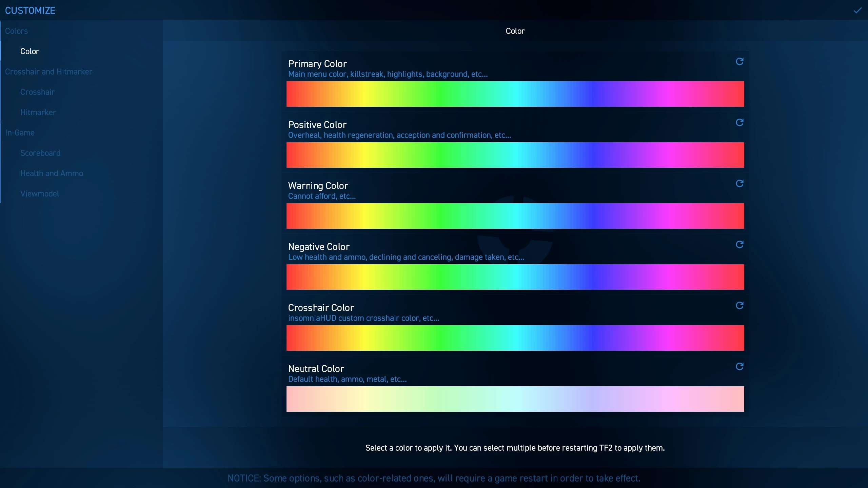Reset the Neutral Color setting

[739, 367]
